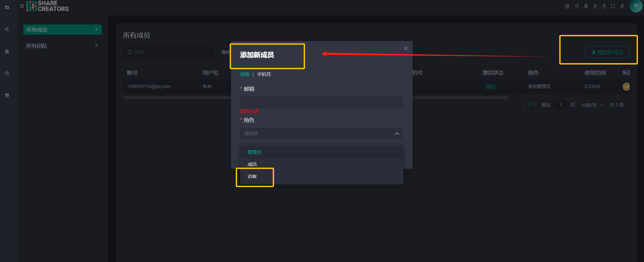The height and width of the screenshot is (262, 644).
Task: Switch to the 手机号 tab in dialog
Action: pyautogui.click(x=264, y=74)
